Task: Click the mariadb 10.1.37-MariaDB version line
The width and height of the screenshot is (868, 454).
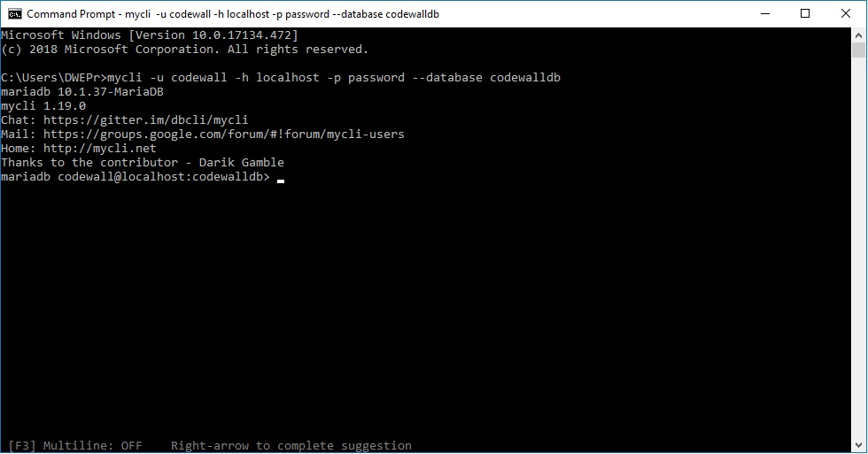Action: click(82, 92)
